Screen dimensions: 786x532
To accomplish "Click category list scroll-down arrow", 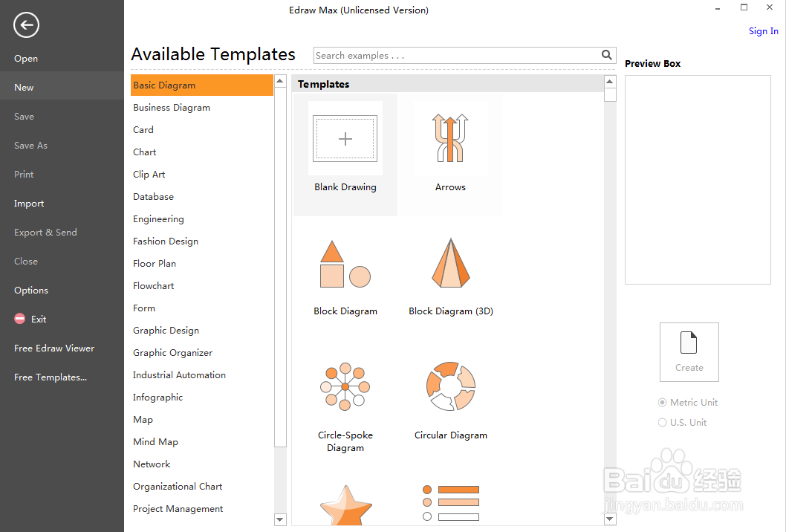I will pos(280,519).
